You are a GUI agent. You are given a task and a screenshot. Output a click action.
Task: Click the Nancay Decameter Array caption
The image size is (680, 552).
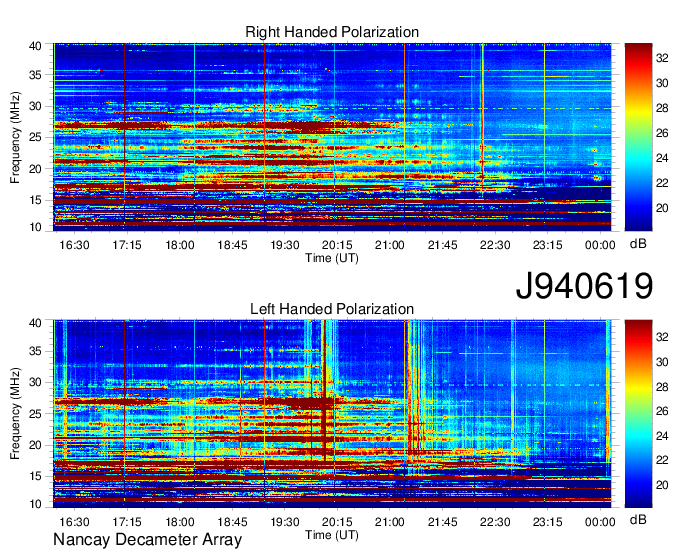point(147,540)
